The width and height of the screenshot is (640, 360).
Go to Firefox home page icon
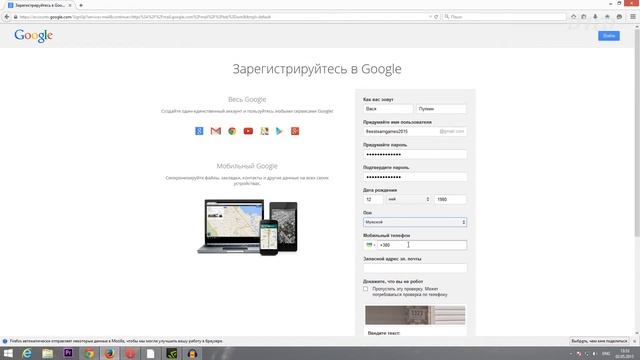point(607,17)
